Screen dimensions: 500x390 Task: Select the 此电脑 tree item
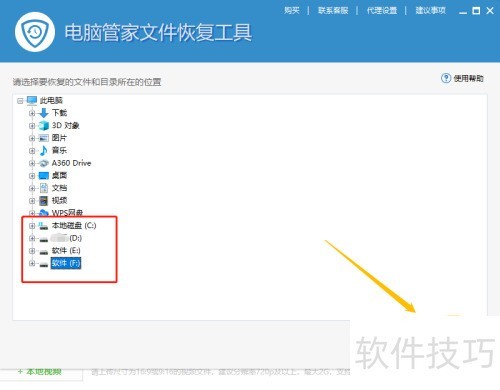click(x=51, y=100)
